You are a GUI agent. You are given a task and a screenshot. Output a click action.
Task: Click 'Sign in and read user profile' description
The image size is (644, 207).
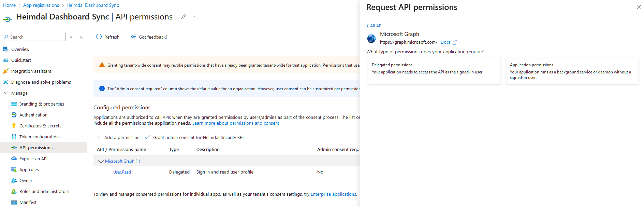point(225,172)
